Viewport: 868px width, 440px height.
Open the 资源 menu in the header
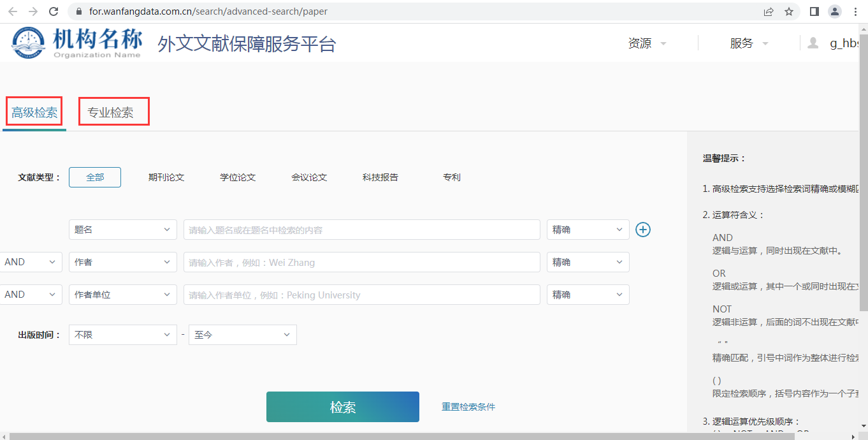click(x=647, y=43)
